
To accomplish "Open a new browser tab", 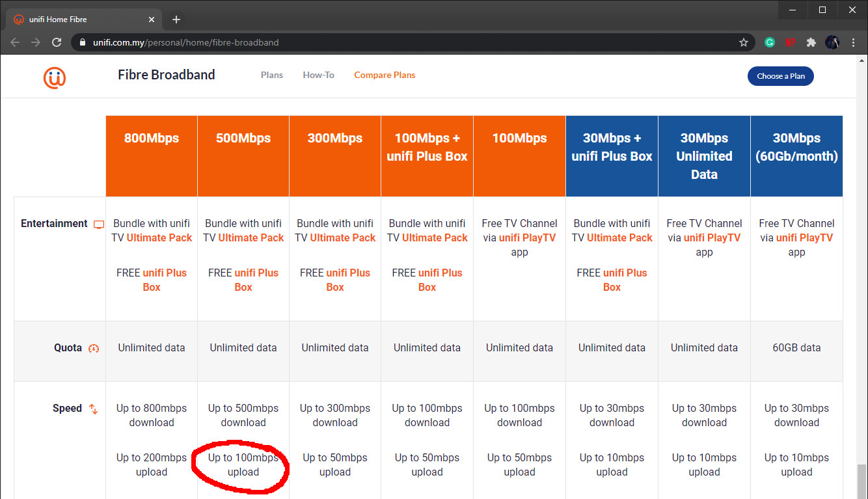I will (x=176, y=20).
